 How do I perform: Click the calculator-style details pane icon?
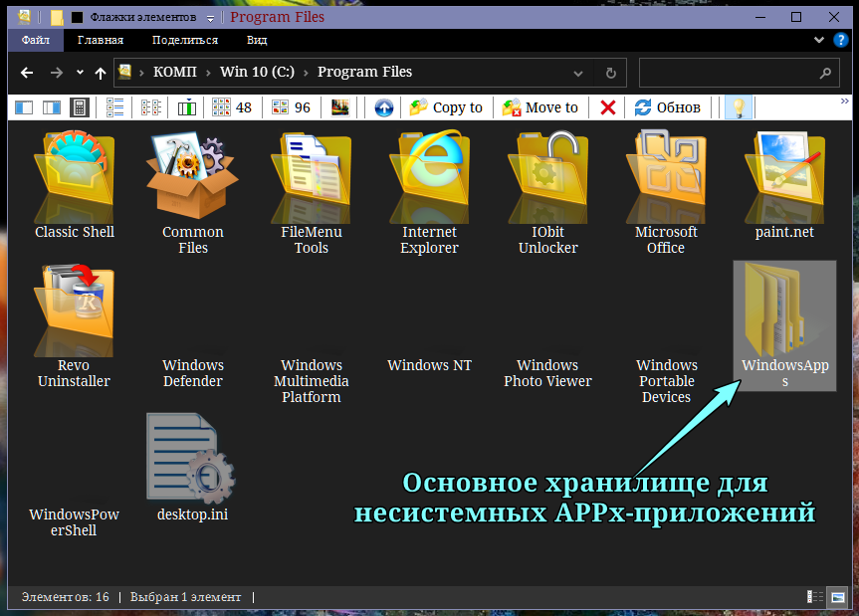[x=80, y=107]
